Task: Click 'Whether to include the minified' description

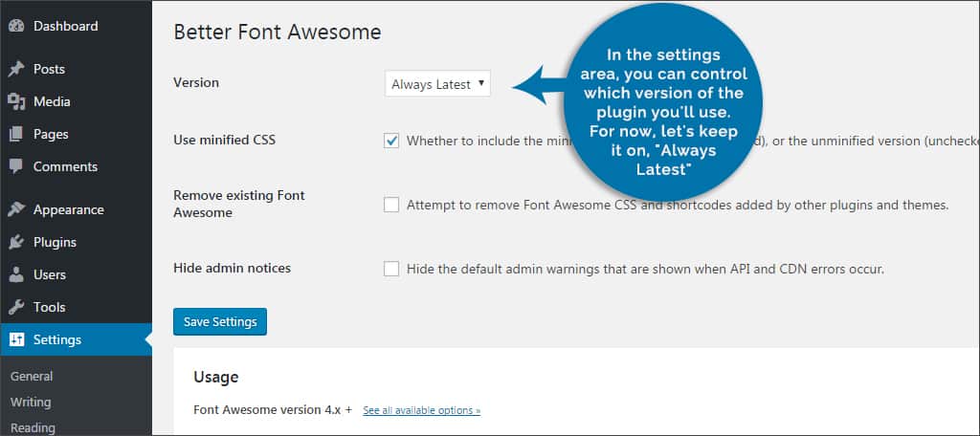Action: point(693,142)
